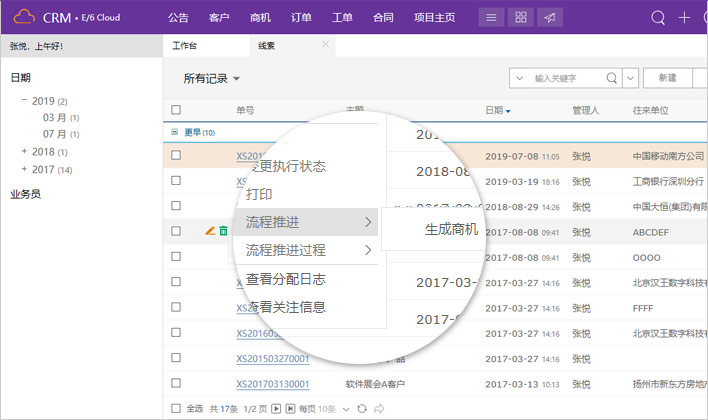The image size is (708, 420).
Task: Collapse the 2019 date tree node
Action: [24, 101]
